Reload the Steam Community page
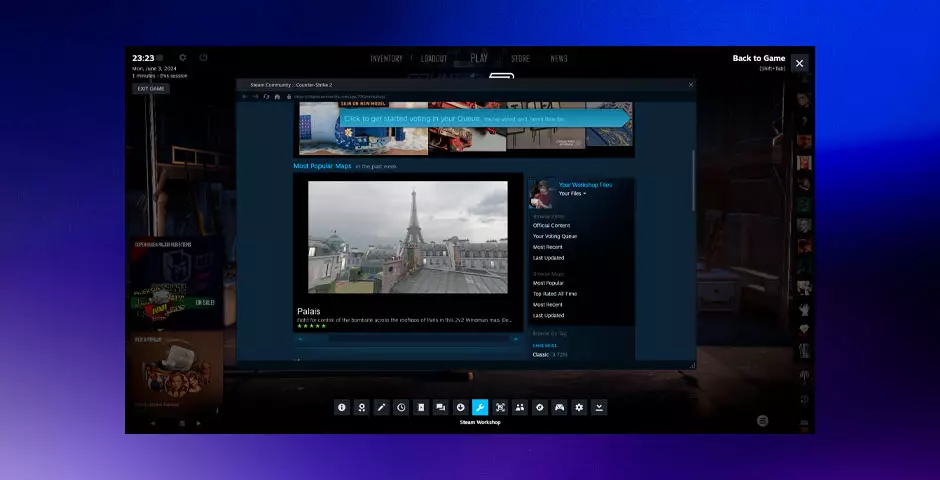Viewport: 940px width, 480px height. (x=266, y=96)
